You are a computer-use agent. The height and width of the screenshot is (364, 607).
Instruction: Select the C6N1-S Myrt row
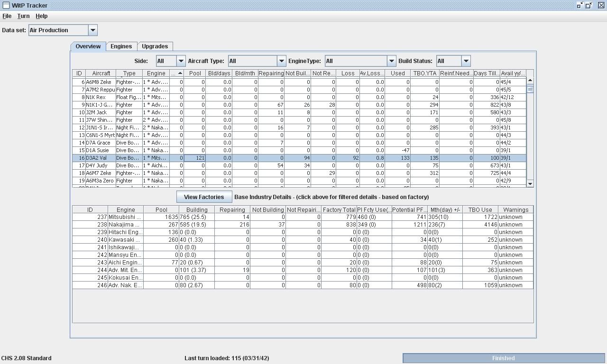tap(299, 135)
